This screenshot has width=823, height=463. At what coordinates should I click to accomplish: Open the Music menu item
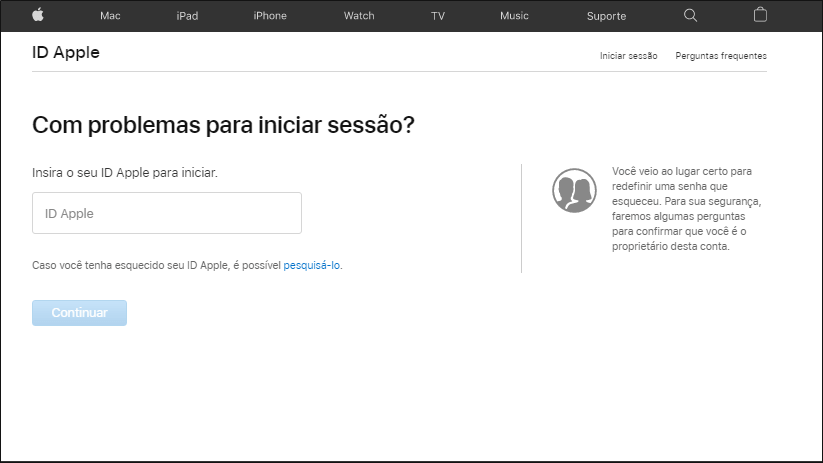[x=514, y=16]
